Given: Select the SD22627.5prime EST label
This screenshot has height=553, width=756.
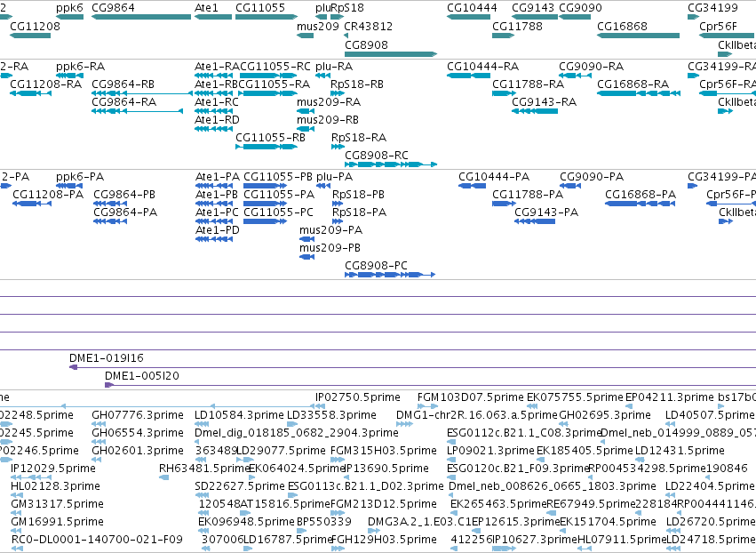Looking at the screenshot, I should point(240,486).
